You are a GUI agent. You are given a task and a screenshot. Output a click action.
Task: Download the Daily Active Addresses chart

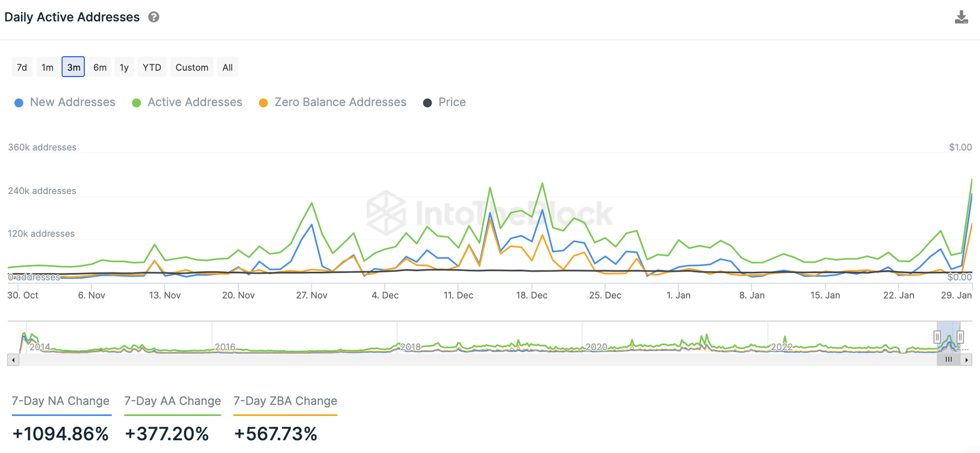tap(961, 17)
